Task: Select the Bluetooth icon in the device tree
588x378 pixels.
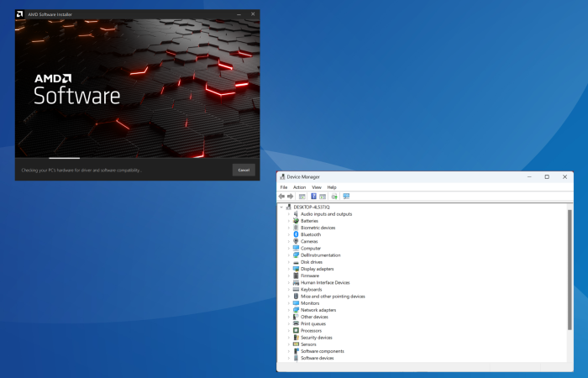Action: (296, 234)
